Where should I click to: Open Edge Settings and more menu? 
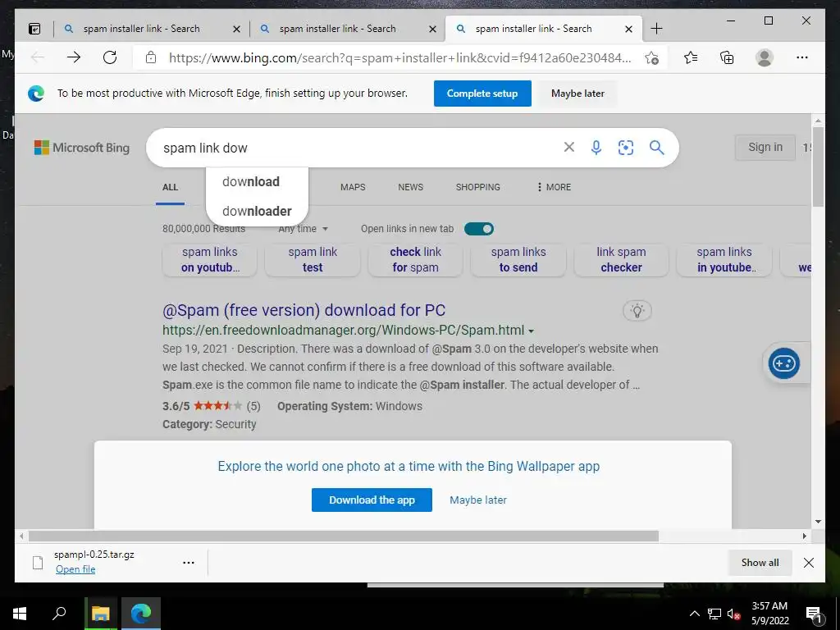(802, 57)
